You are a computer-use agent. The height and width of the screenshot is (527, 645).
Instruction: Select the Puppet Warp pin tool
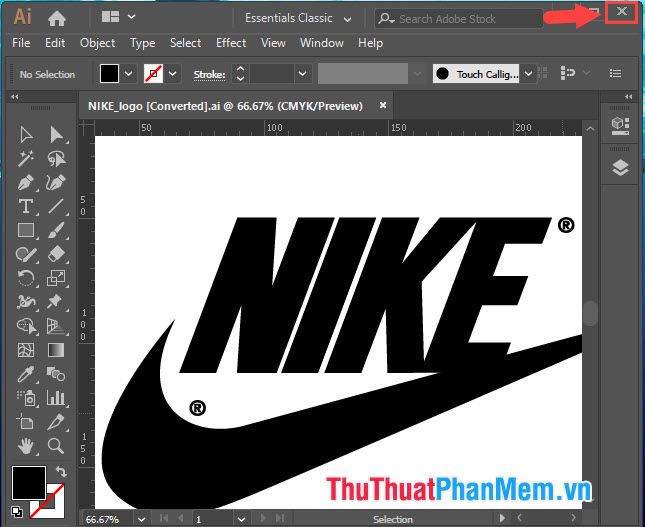(55, 302)
